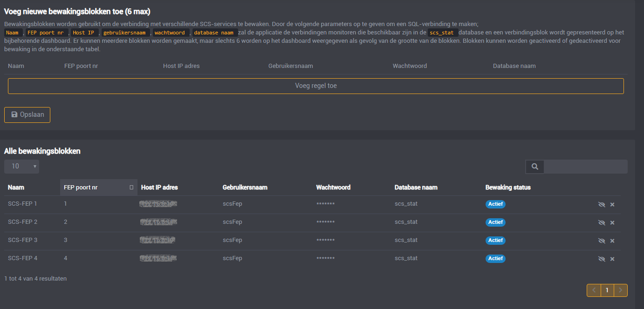644x309 pixels.
Task: Delete the SCS-FEP 3 row
Action: pos(612,241)
